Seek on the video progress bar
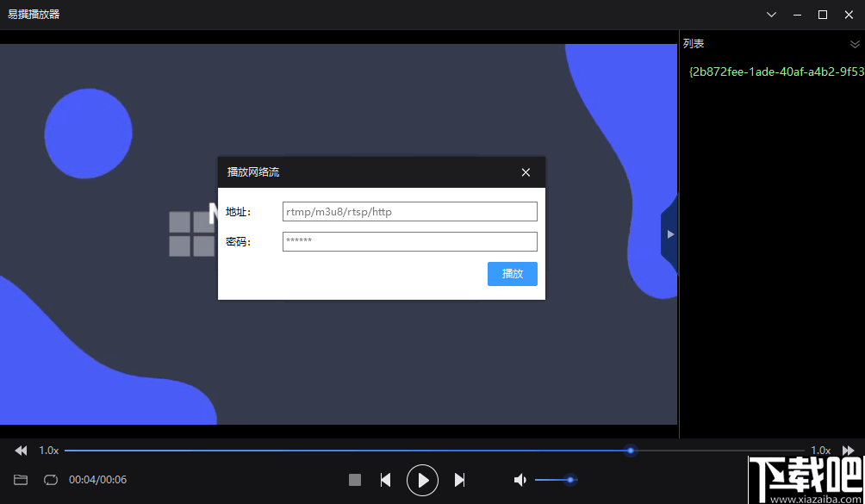The image size is (865, 504). [434, 451]
